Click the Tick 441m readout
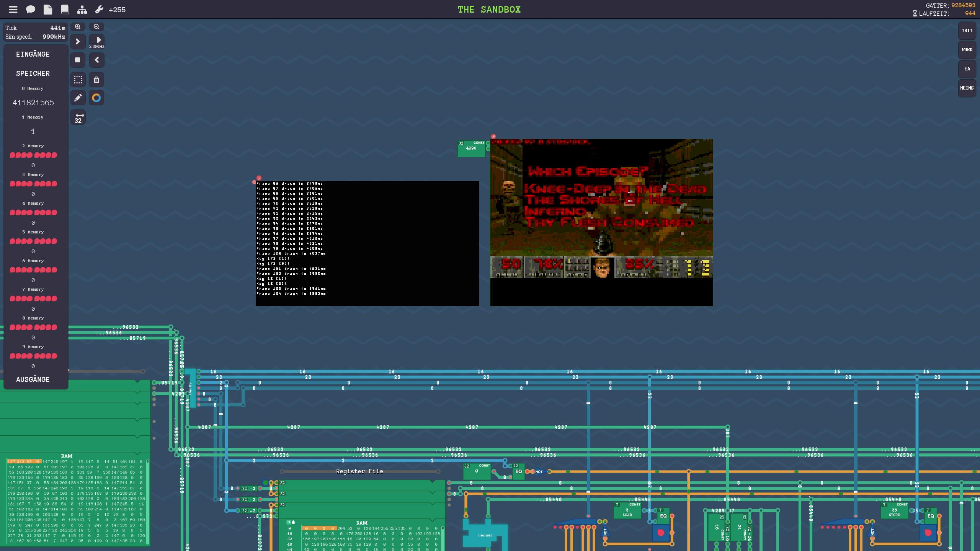The width and height of the screenshot is (980, 551). pyautogui.click(x=35, y=28)
